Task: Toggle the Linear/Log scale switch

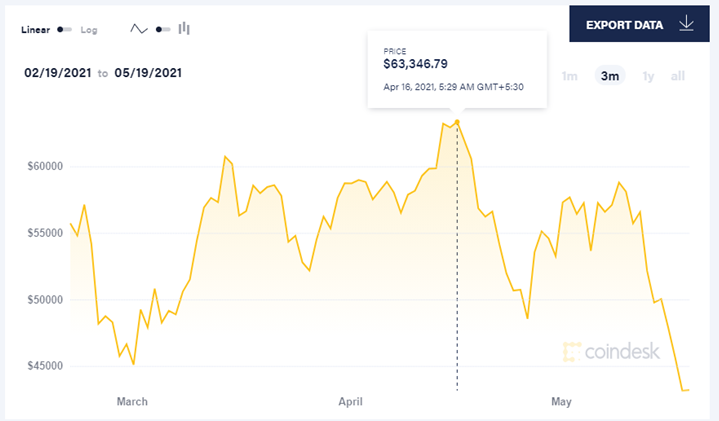Action: (64, 29)
